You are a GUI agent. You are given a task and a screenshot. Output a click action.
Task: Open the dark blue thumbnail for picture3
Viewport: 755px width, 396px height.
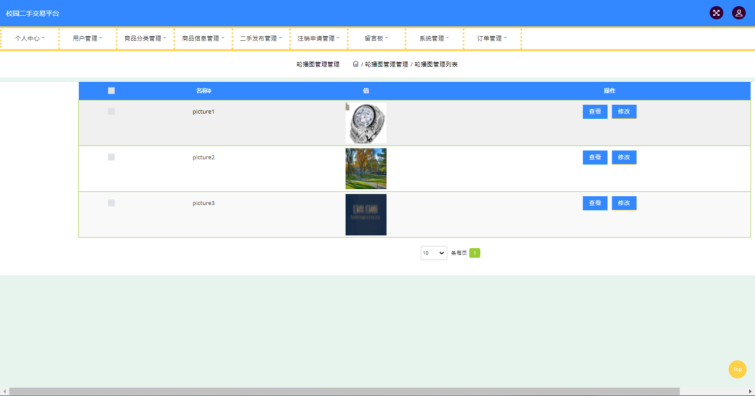point(366,214)
